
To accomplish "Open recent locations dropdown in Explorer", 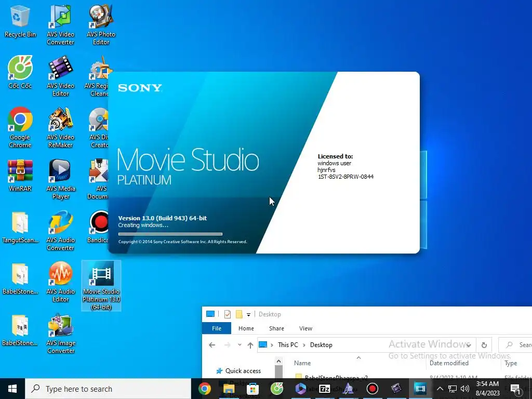I will pos(240,345).
